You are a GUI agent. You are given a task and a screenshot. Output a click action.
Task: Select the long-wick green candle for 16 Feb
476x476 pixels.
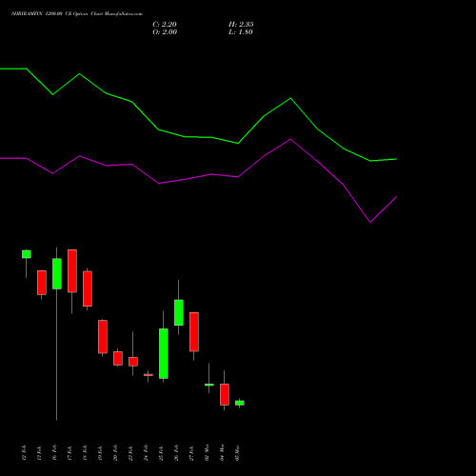pyautogui.click(x=57, y=273)
